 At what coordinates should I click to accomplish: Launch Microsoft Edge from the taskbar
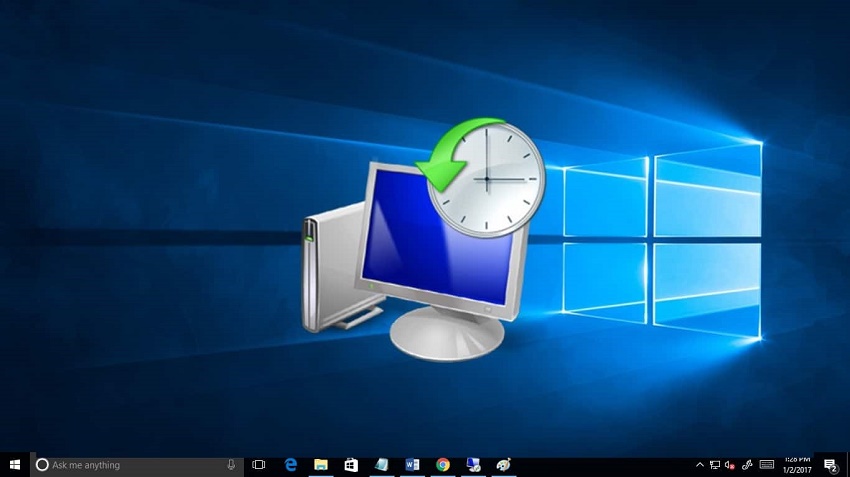click(291, 465)
